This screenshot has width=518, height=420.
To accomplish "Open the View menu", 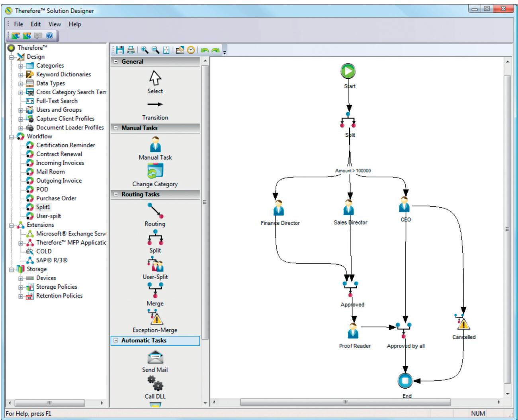I will pos(55,24).
